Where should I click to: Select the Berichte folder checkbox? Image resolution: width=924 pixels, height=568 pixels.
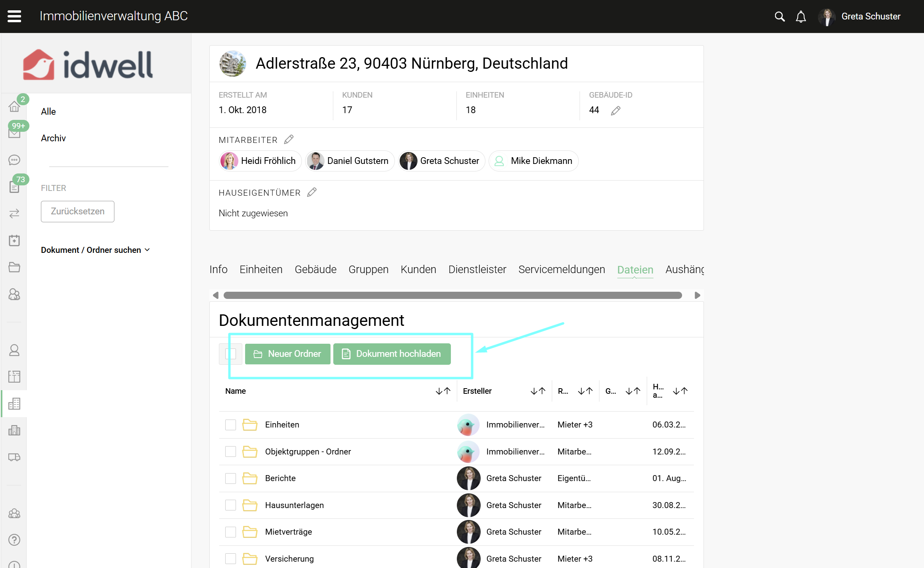click(x=230, y=478)
